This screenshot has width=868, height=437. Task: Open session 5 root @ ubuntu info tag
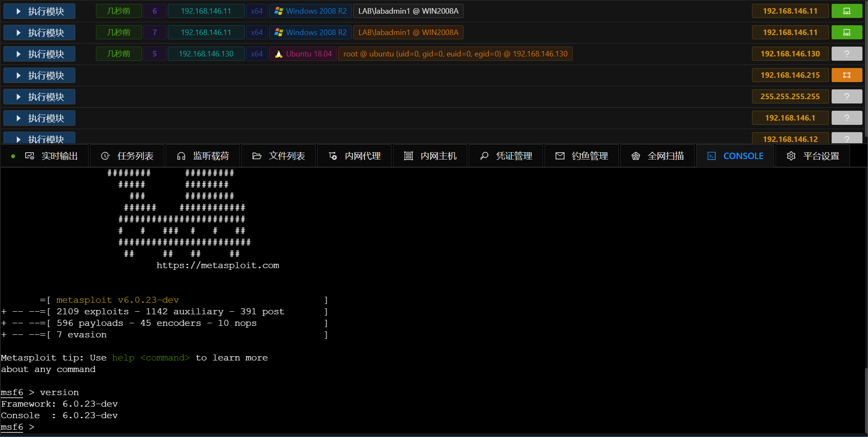[x=455, y=54]
